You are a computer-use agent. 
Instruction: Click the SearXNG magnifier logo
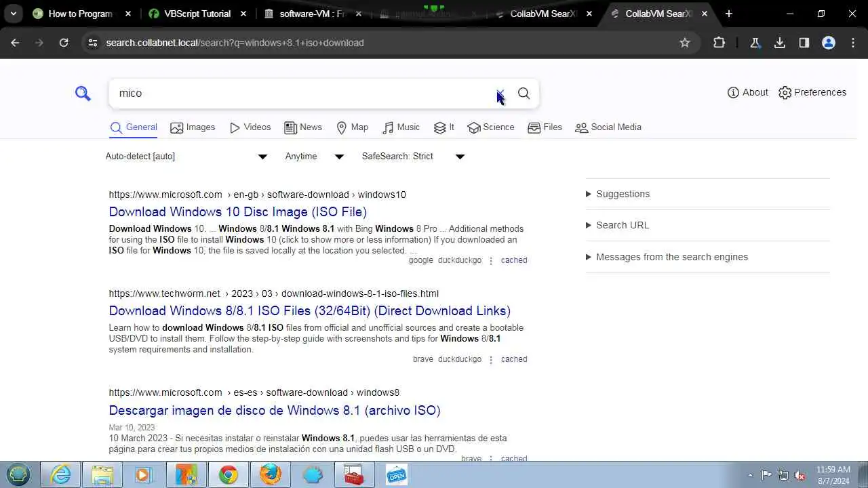(x=83, y=94)
